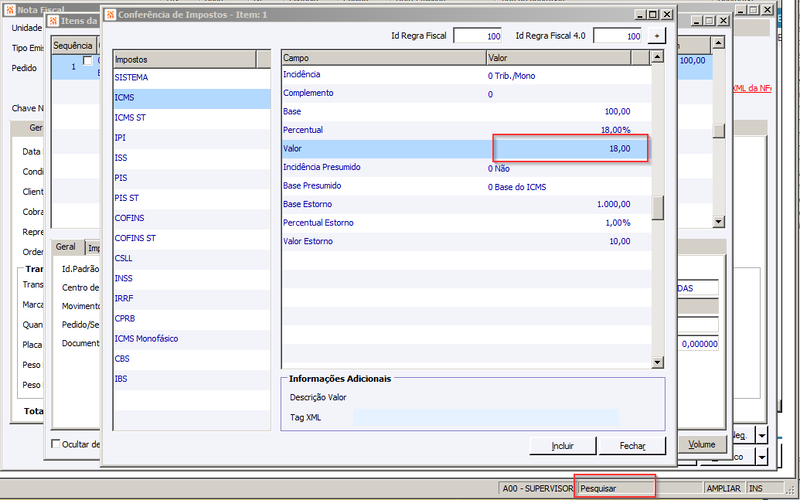Toggle the Ocultar checkbox in Itens window
The image size is (800, 500).
point(56,444)
